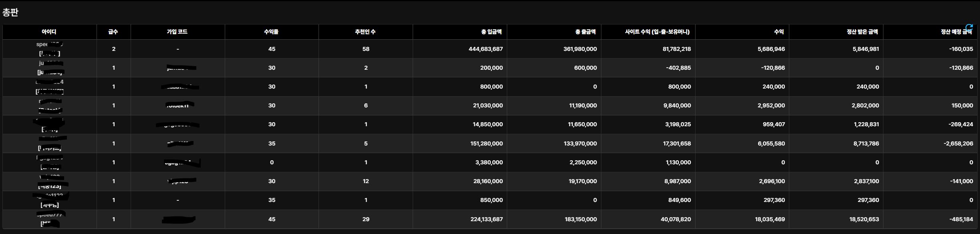Click the 사이트 수익 (입-출-보유머니) header
The height and width of the screenshot is (234, 980).
click(657, 32)
